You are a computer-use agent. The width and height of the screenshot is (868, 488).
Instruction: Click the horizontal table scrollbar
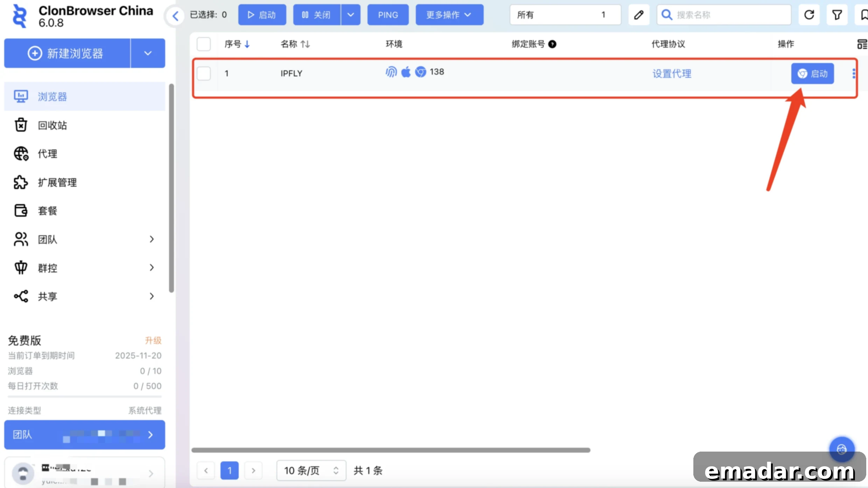pyautogui.click(x=391, y=450)
